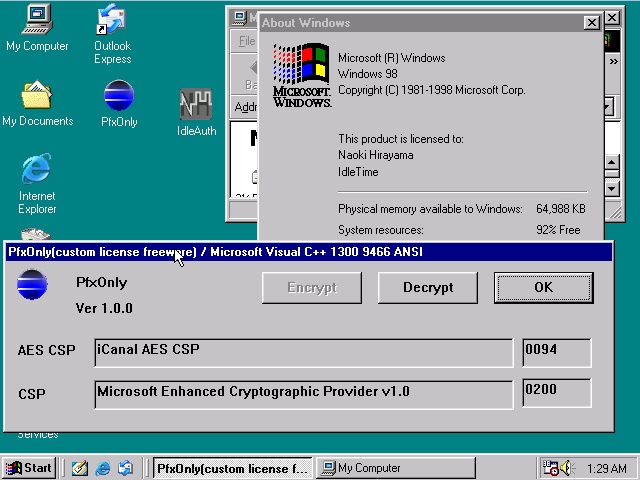The image size is (640, 480).
Task: Click the 92% Free resources value
Action: click(x=558, y=230)
